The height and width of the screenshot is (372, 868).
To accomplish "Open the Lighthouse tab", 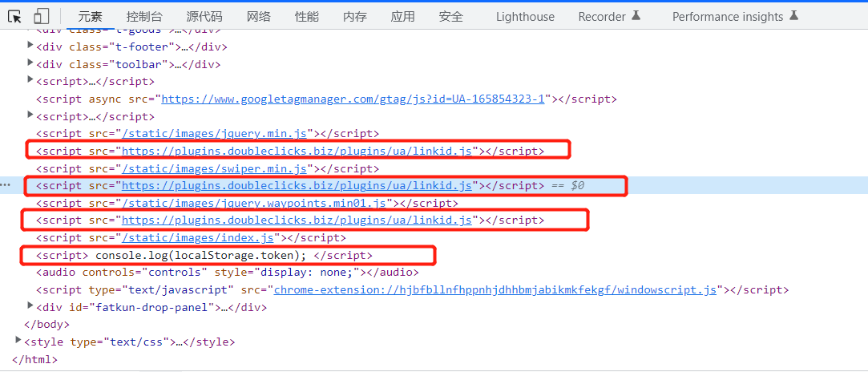I will pyautogui.click(x=525, y=17).
